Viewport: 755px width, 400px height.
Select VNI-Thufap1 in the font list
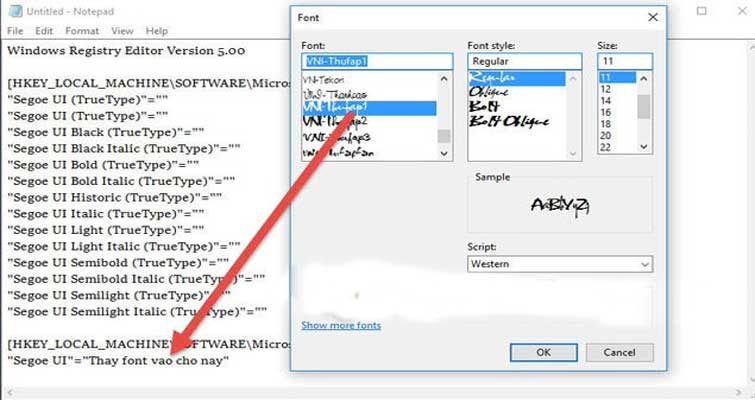click(x=369, y=108)
